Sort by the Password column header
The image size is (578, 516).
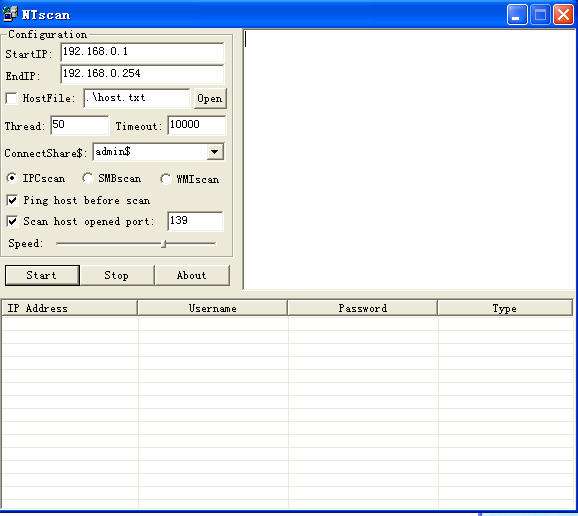pos(363,308)
